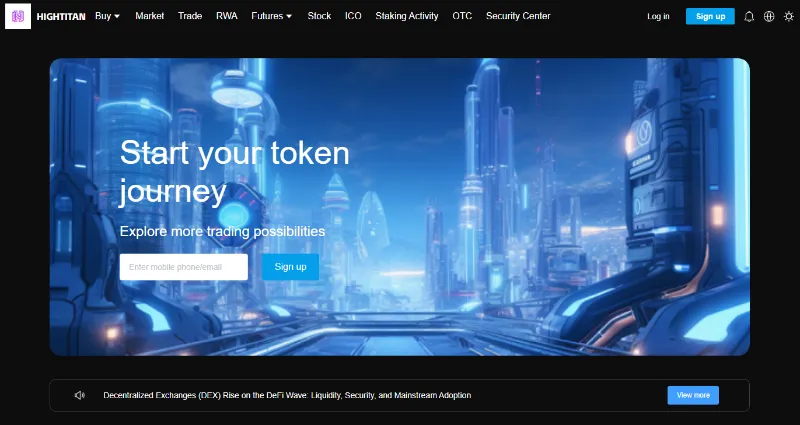Click the top Sign up button
Viewport: 800px width, 425px height.
coord(710,16)
